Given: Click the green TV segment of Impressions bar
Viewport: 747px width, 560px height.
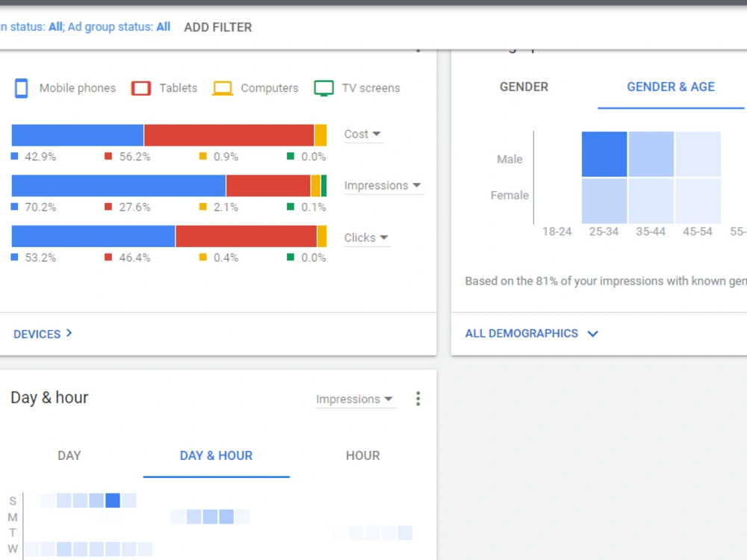Looking at the screenshot, I should [324, 186].
